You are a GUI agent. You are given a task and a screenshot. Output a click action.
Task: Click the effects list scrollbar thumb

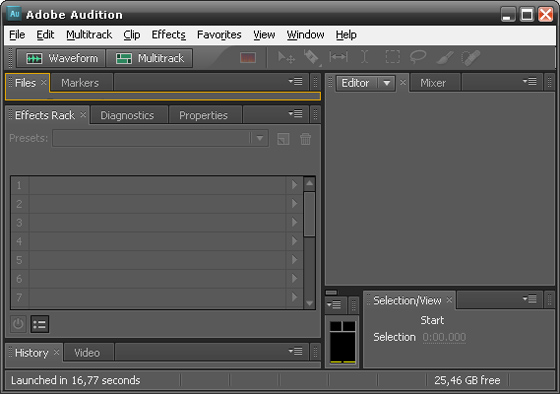point(309,214)
